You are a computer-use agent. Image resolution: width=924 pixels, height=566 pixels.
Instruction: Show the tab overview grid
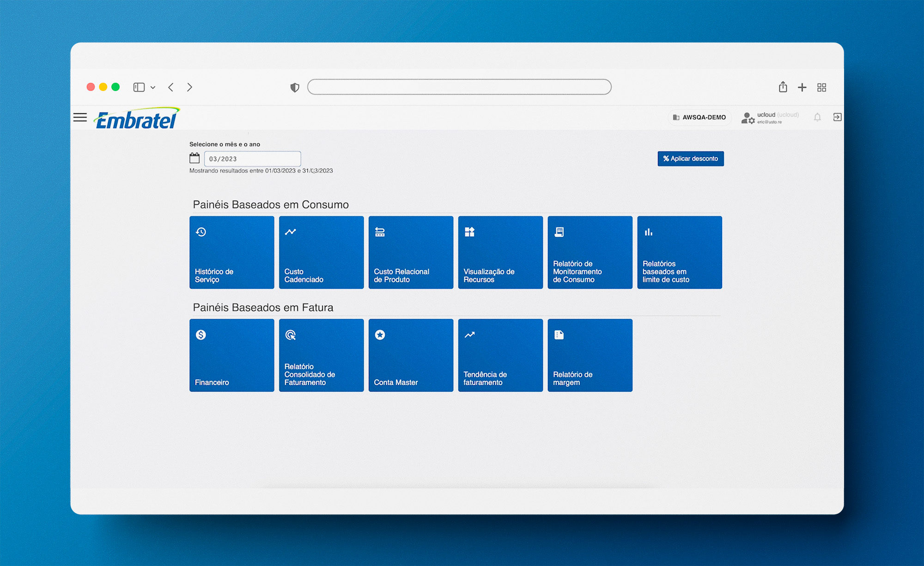click(x=822, y=87)
